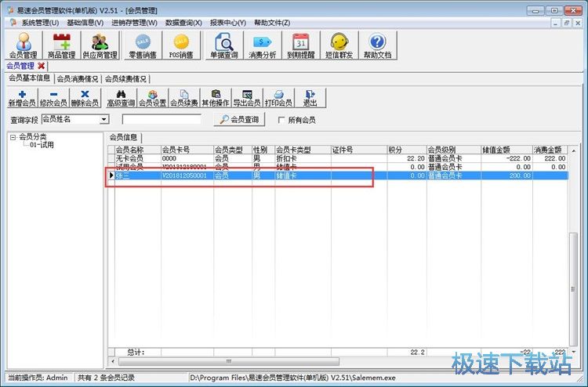Switch to the 会员消费情况 tab

coord(78,79)
